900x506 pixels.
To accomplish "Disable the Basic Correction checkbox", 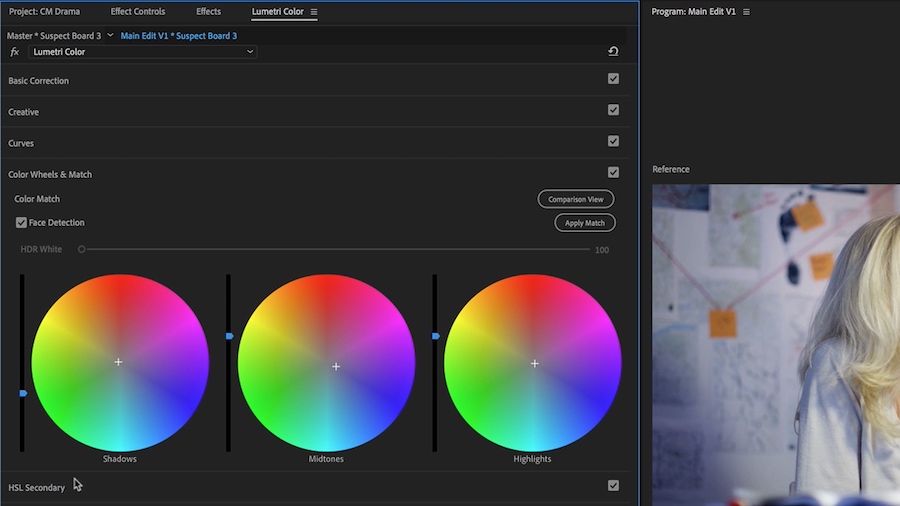I will point(613,79).
